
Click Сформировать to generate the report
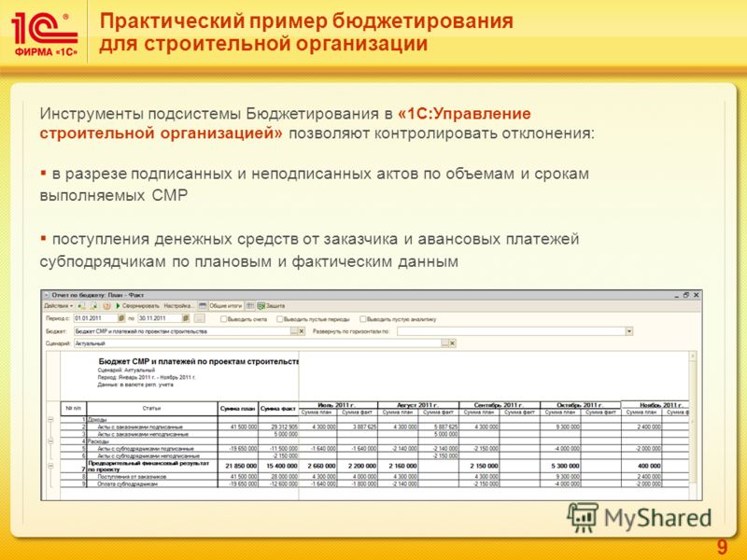pos(137,306)
